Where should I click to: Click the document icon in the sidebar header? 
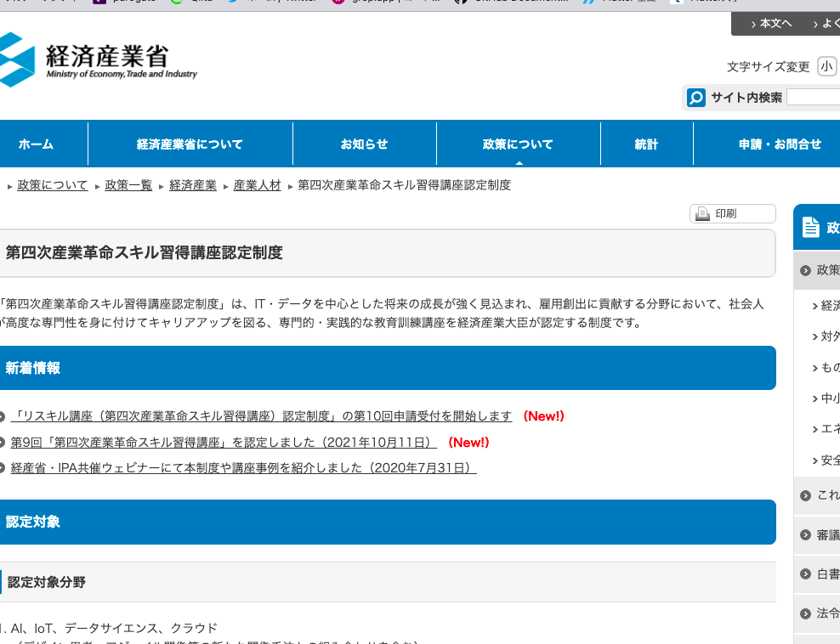click(810, 227)
